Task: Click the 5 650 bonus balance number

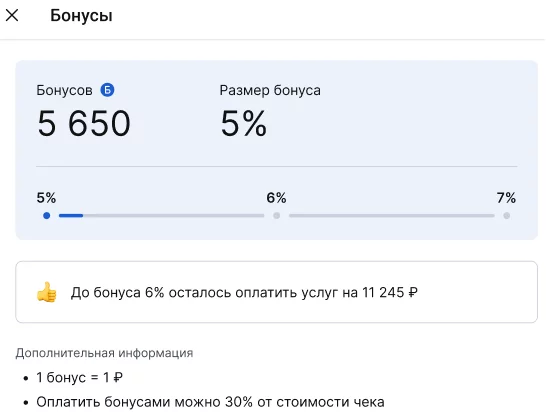Action: [x=84, y=123]
